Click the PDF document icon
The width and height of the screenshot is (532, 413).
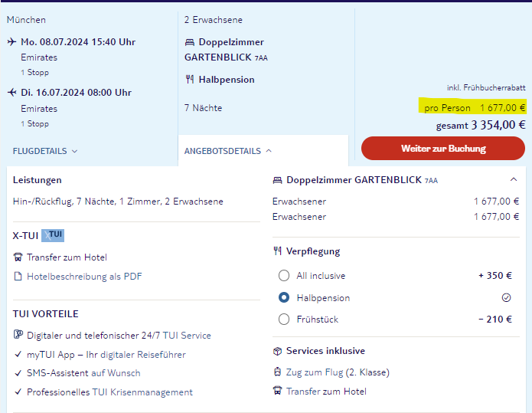coord(18,276)
